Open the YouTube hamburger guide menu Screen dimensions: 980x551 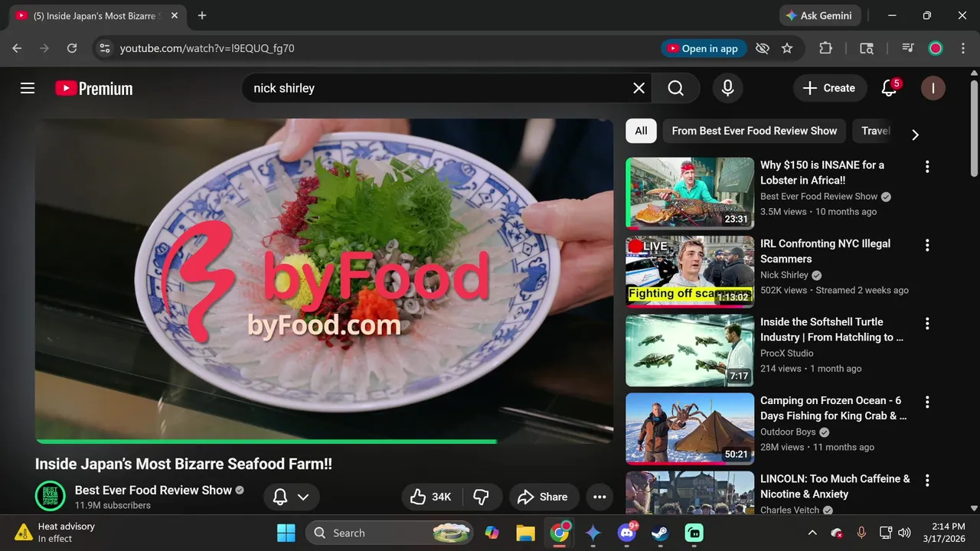[x=28, y=88]
